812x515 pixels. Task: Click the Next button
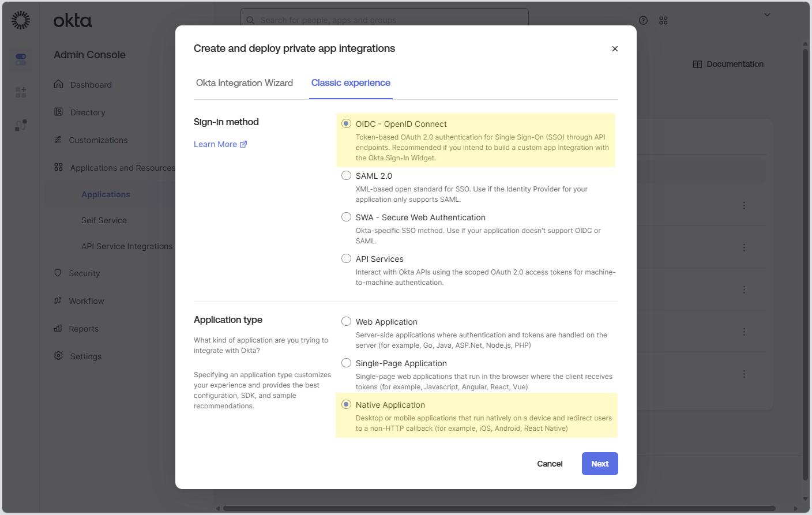click(x=600, y=464)
